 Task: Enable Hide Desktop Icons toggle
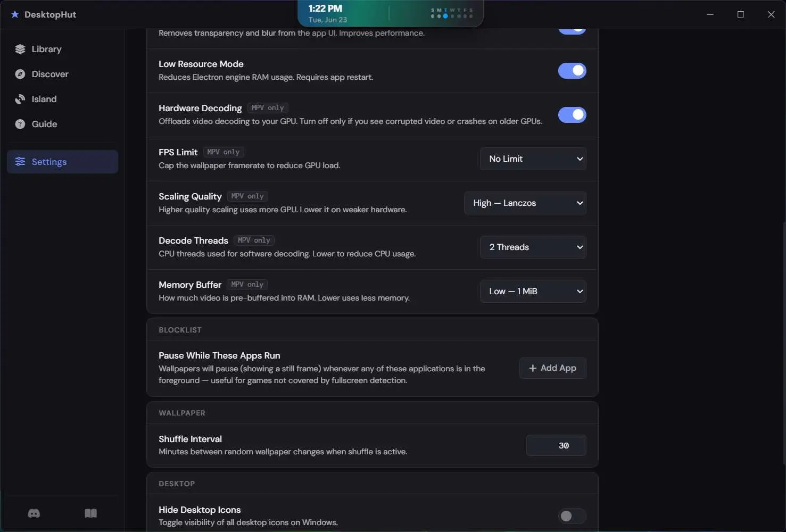572,516
